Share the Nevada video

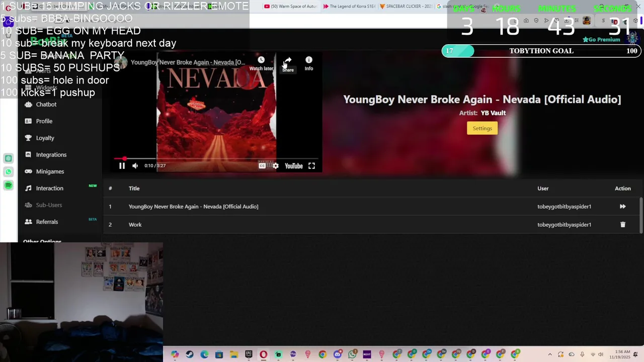[x=288, y=64]
